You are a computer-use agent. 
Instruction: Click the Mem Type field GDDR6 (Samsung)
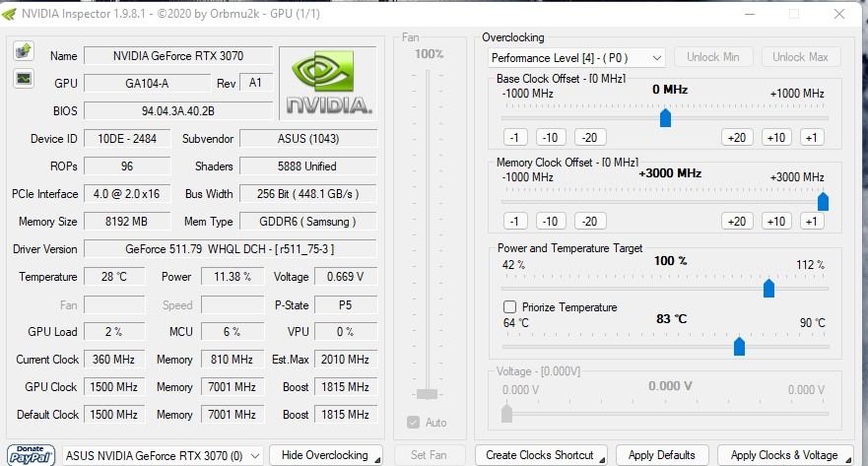pos(308,222)
